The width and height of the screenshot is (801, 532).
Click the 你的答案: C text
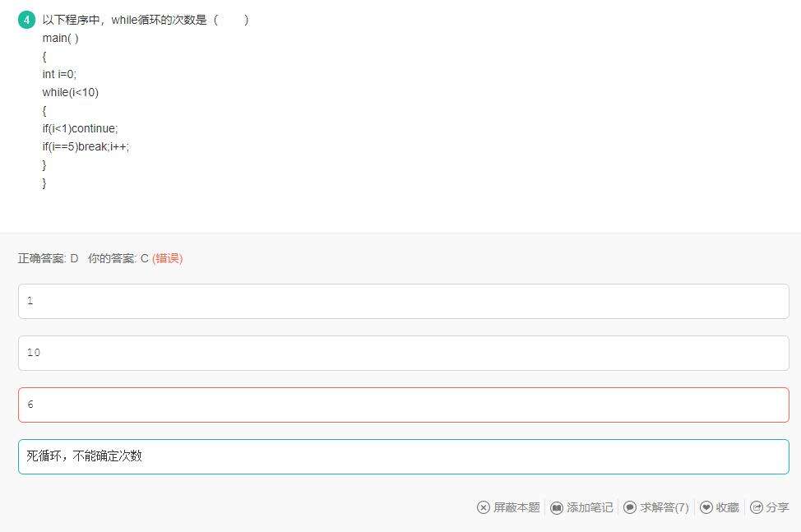pyautogui.click(x=118, y=258)
